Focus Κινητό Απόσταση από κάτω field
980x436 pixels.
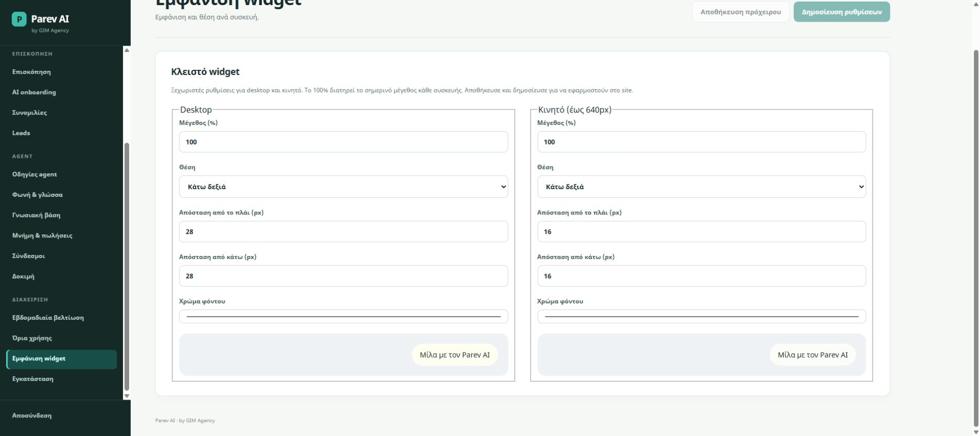702,276
